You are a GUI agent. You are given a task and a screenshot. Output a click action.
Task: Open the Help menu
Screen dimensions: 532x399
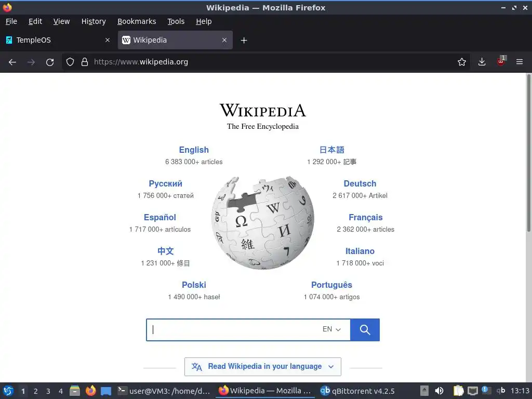click(x=204, y=21)
